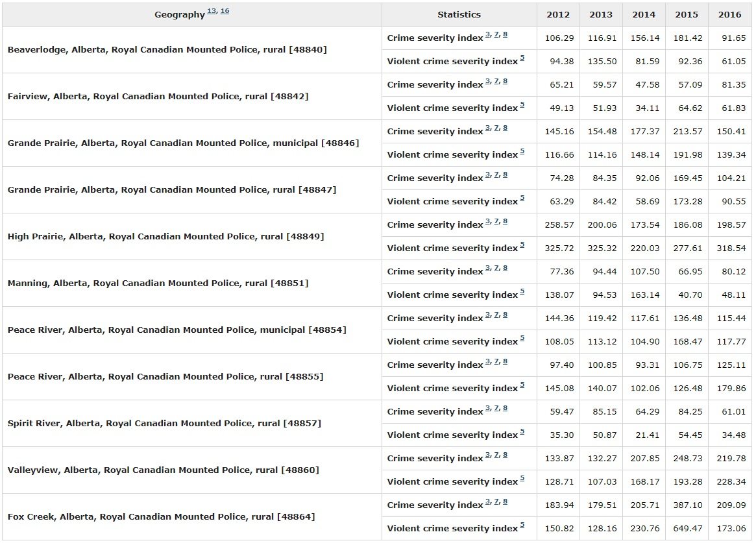Click value 168.47 in Peace River municipal row
Viewport: 756px width, 543px height.
[688, 342]
